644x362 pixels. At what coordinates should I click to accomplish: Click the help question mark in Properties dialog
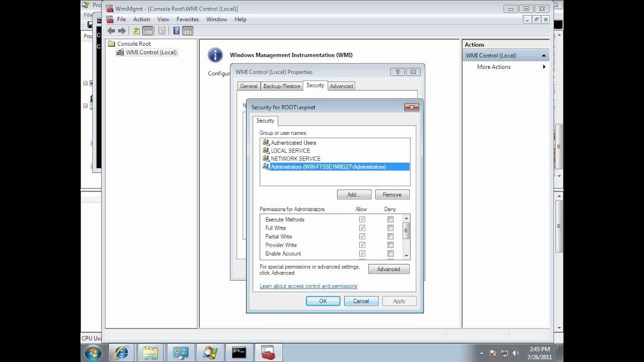[397, 72]
